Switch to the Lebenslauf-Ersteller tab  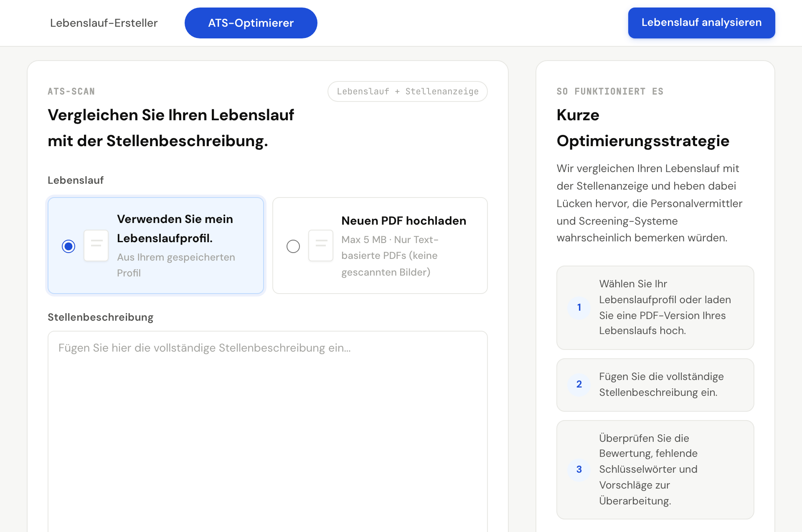(104, 23)
